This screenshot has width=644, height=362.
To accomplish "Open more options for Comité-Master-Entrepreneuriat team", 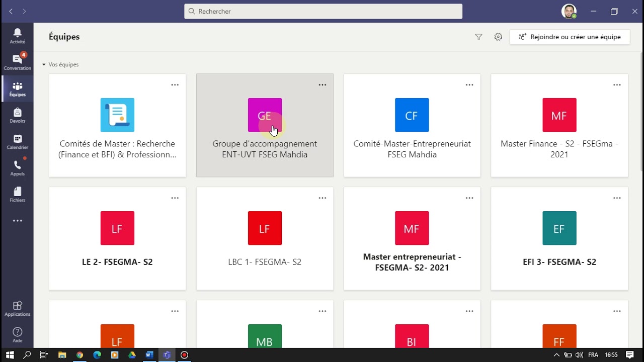I will click(x=469, y=85).
